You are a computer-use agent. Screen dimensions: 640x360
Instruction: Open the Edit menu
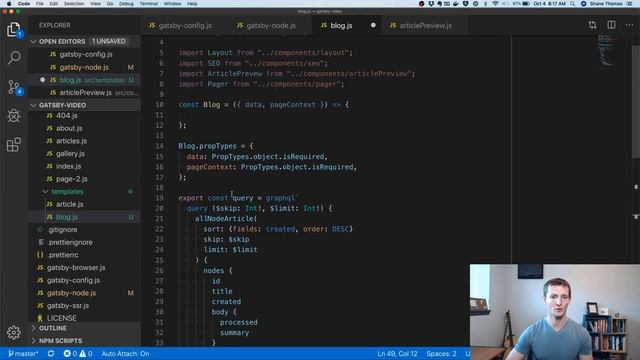pos(53,4)
